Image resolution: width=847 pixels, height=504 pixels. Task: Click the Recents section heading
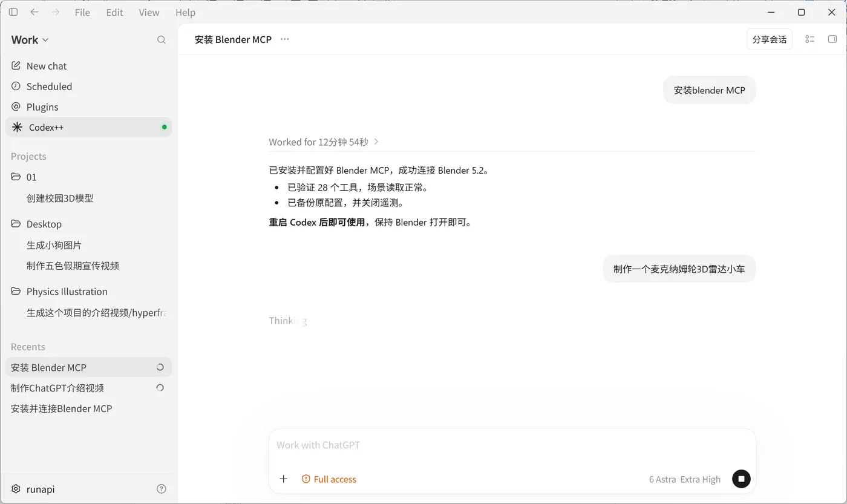(28, 347)
